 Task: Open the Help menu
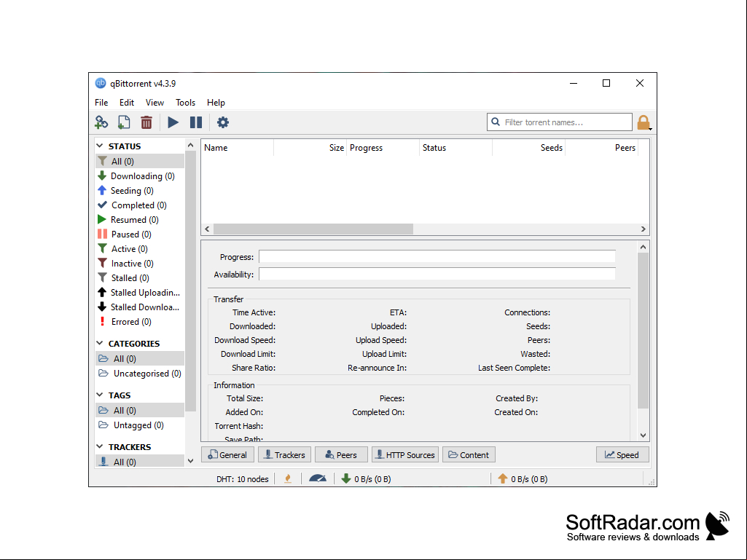coord(216,103)
